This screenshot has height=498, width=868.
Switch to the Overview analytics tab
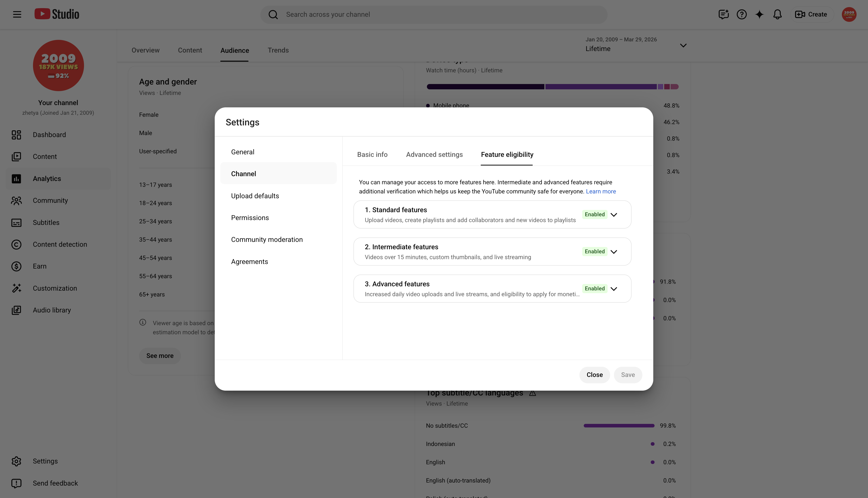click(145, 50)
